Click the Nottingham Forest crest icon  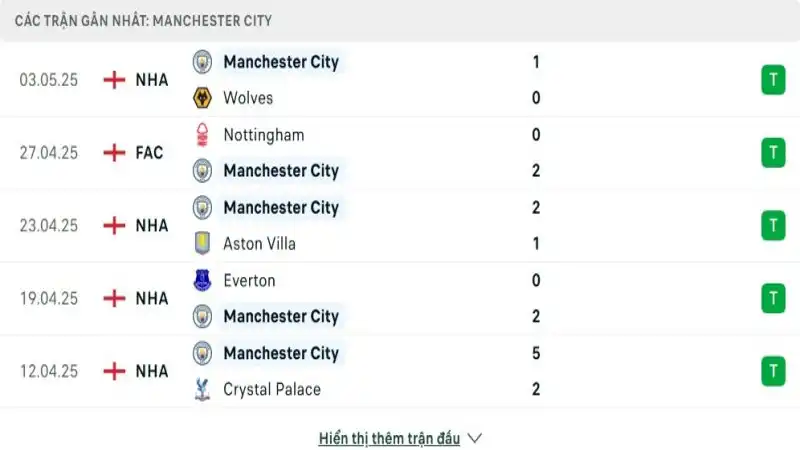tap(203, 134)
